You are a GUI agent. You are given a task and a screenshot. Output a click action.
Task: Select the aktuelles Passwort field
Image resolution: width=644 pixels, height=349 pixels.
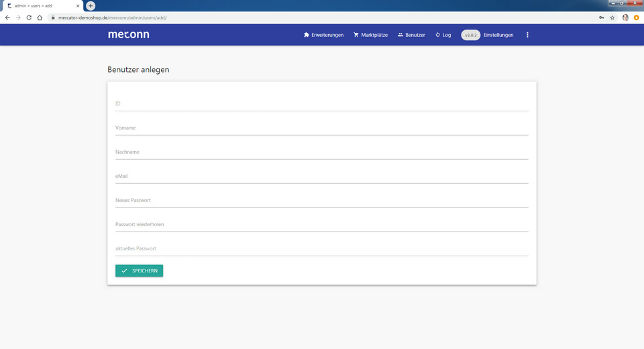coord(321,249)
